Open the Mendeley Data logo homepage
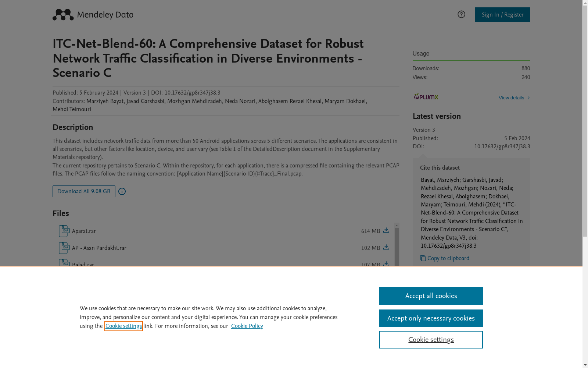This screenshot has width=588, height=368. (93, 15)
